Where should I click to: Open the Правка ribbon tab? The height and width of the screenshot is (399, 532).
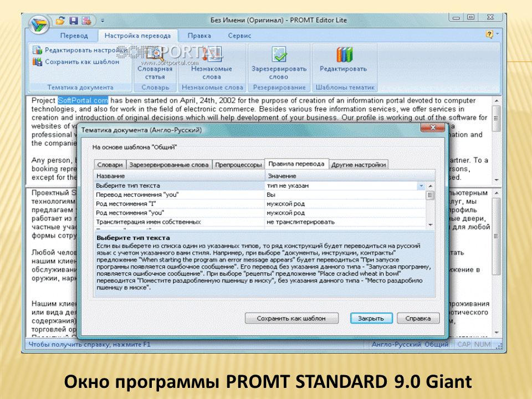[199, 35]
